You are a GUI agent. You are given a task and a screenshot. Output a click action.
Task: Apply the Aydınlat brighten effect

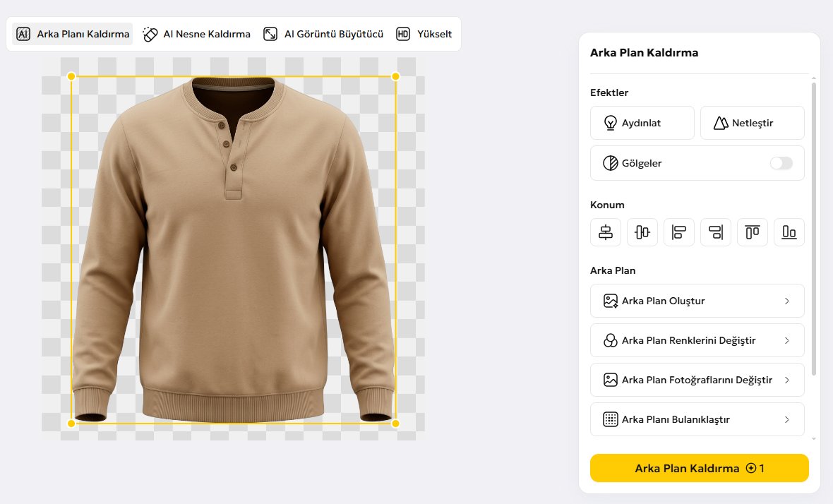point(642,123)
